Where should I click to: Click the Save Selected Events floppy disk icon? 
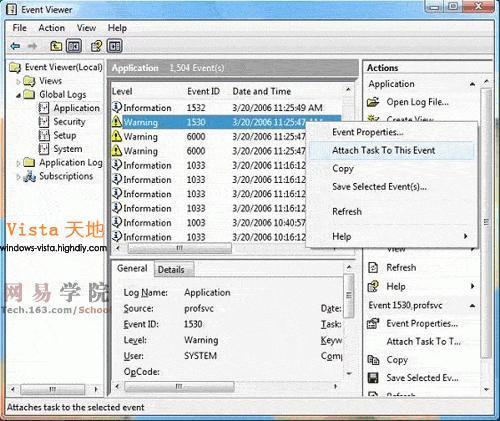click(x=373, y=378)
